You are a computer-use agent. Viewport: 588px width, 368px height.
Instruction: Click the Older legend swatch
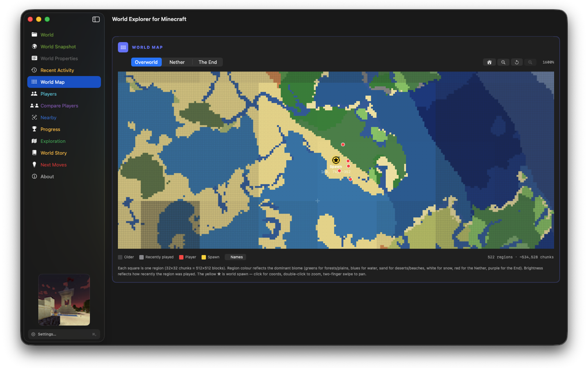pos(120,257)
